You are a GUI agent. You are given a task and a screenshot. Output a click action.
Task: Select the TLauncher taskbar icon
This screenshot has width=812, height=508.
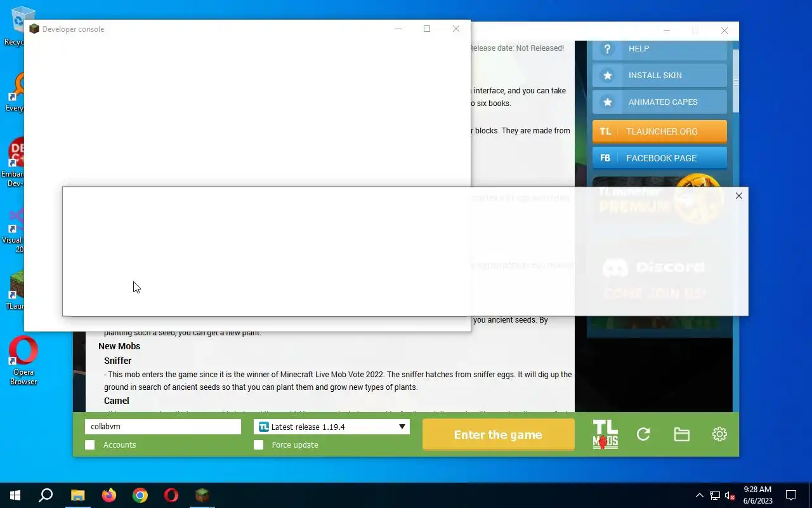click(202, 495)
